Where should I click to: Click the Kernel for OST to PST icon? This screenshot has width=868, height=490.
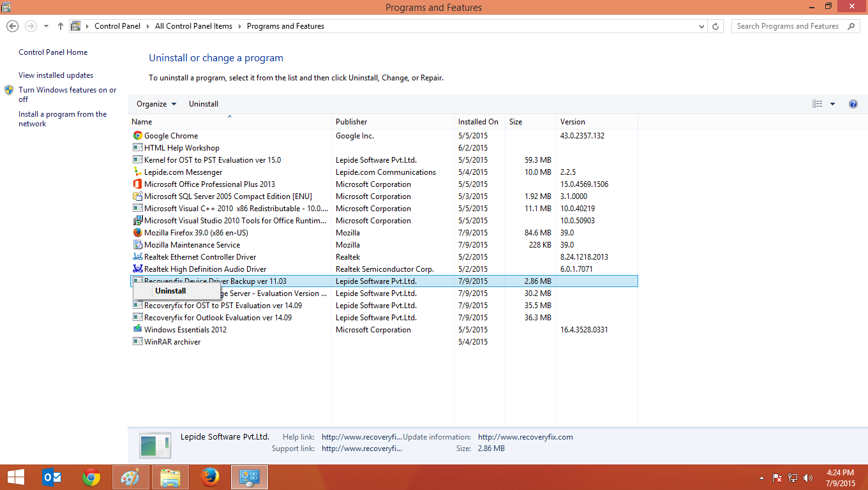pyautogui.click(x=137, y=160)
